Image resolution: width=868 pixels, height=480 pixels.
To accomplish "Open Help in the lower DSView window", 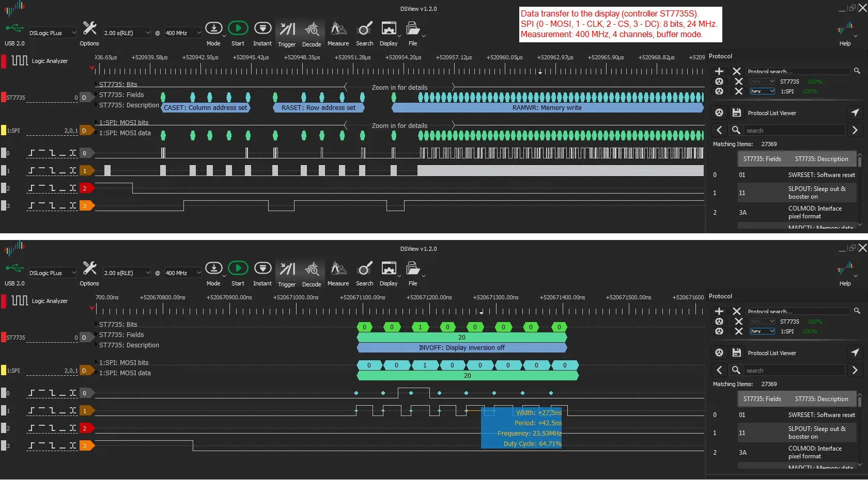I will [x=845, y=274].
